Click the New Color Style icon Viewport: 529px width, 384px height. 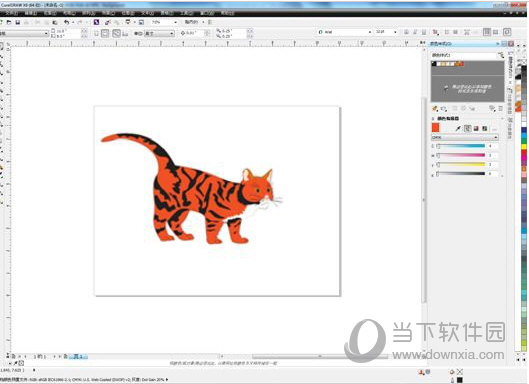[x=435, y=108]
